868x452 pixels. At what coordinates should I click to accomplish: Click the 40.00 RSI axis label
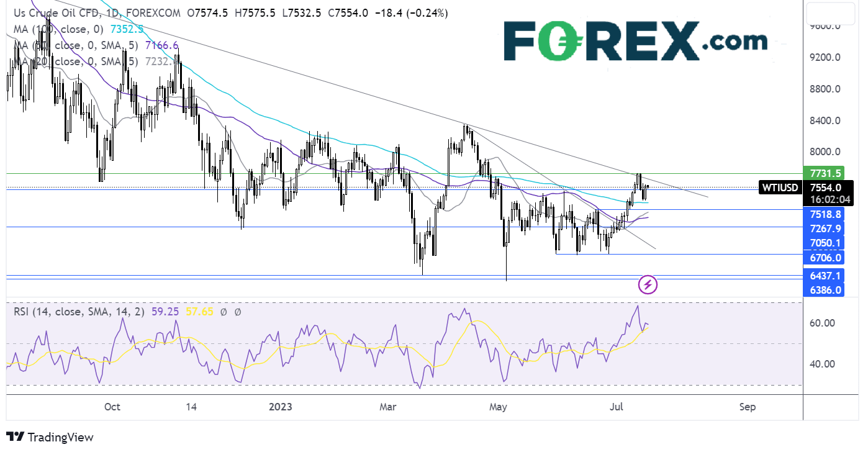tap(823, 364)
